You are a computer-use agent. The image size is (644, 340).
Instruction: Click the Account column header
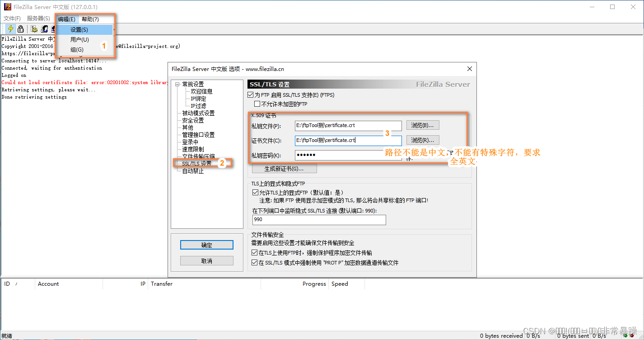[69, 284]
